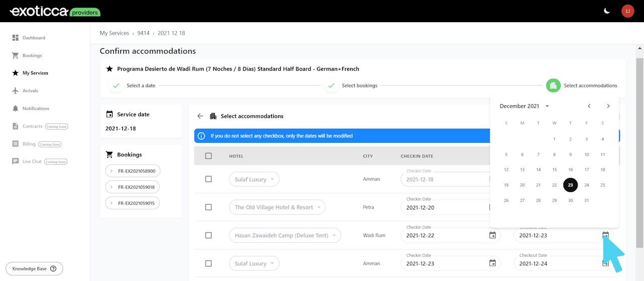Go to Arrivals in the sidebar
This screenshot has height=281, width=644.
[30, 91]
